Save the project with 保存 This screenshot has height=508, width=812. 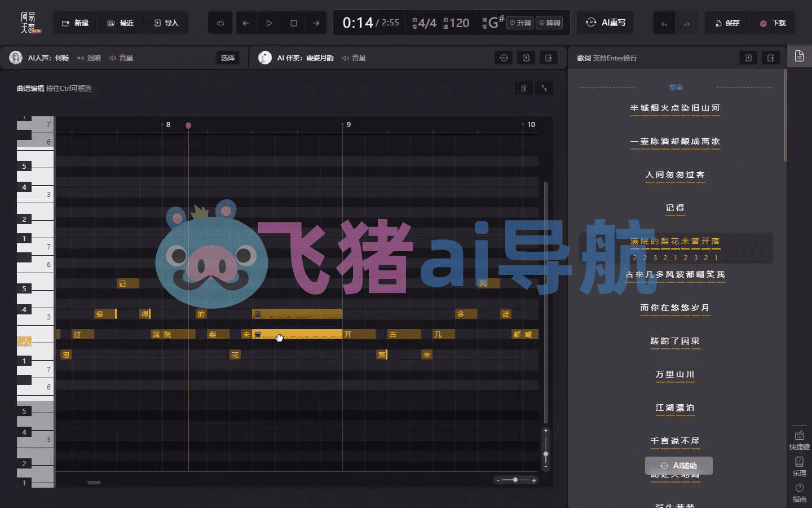pyautogui.click(x=727, y=23)
